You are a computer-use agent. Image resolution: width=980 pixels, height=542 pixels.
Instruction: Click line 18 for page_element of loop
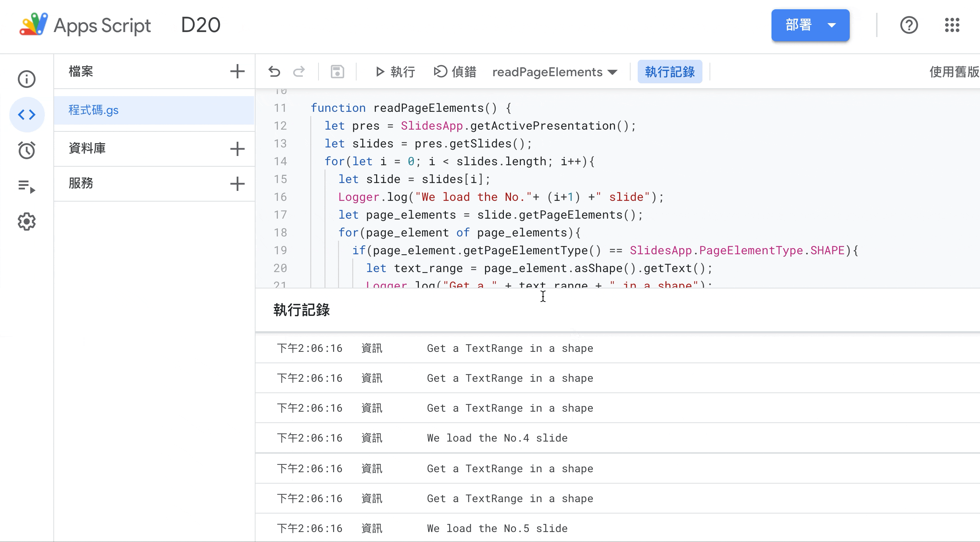459,233
